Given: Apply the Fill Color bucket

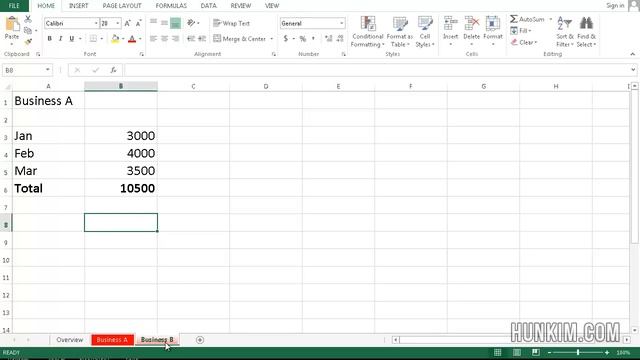Looking at the screenshot, I should 115,39.
